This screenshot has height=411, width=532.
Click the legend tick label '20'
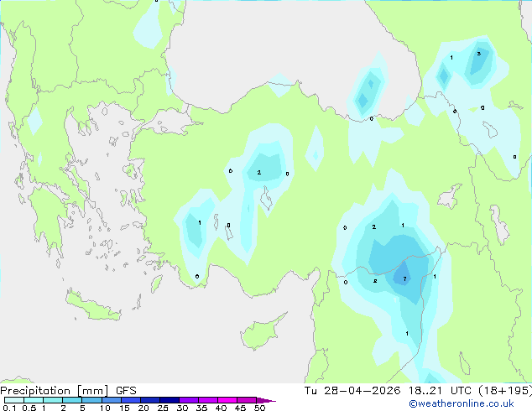143,408
